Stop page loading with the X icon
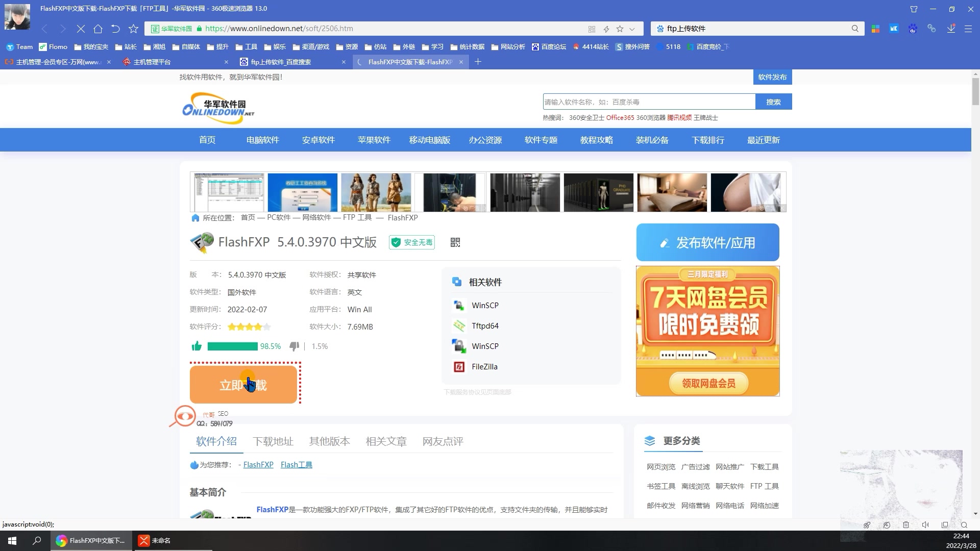This screenshot has width=980, height=551. click(80, 29)
